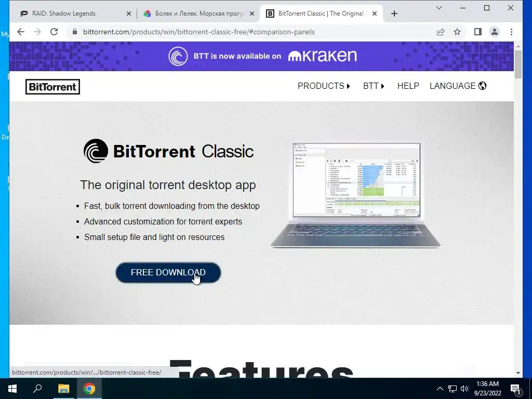The image size is (532, 399).
Task: Click the 'BitTorrent Classic' title text
Action: [x=183, y=151]
